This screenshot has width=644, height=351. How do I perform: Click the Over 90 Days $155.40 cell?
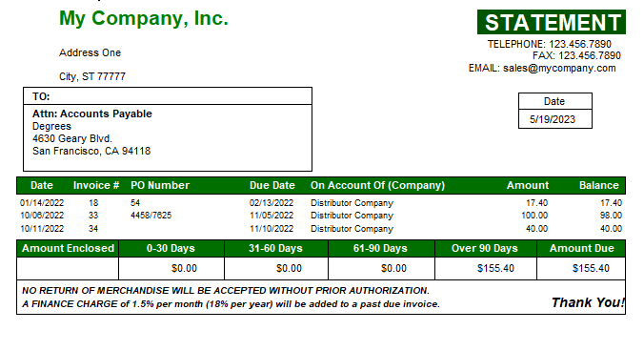coord(486,268)
